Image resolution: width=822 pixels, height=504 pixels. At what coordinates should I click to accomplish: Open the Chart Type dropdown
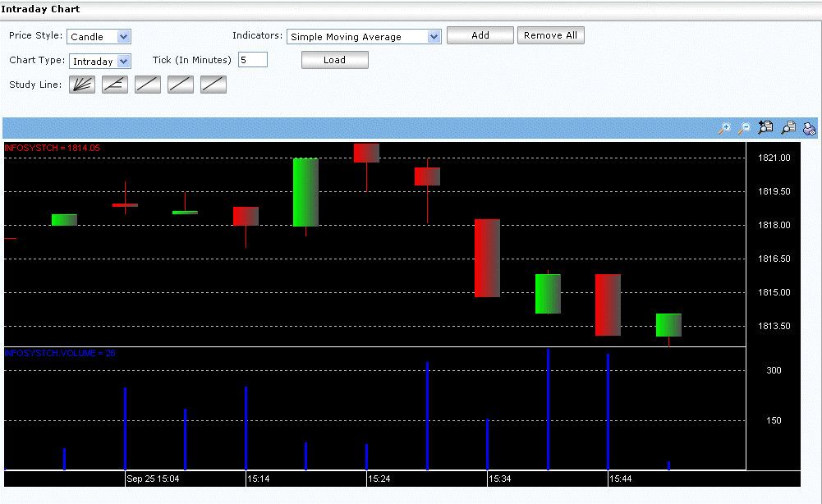[99, 61]
